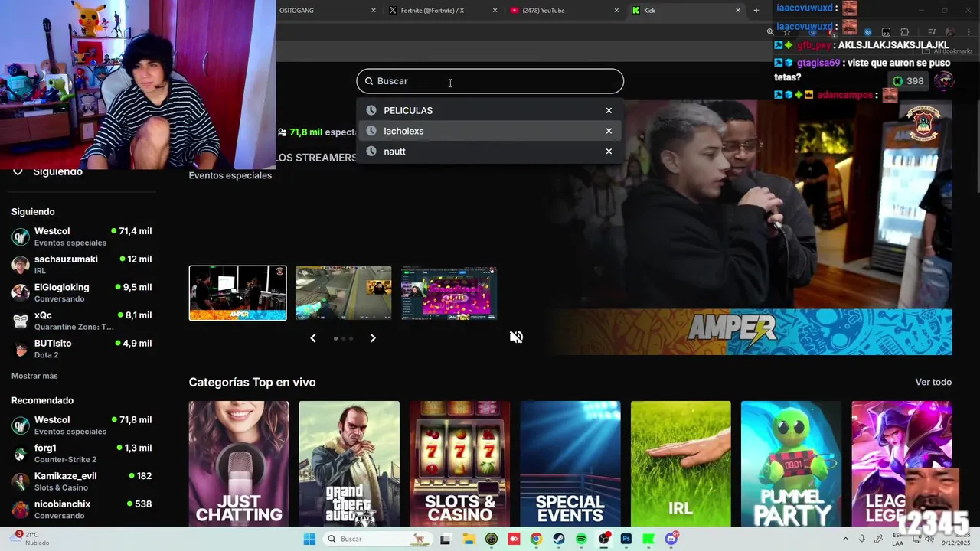The width and height of the screenshot is (980, 551).
Task: Open the IRL category card
Action: (681, 464)
